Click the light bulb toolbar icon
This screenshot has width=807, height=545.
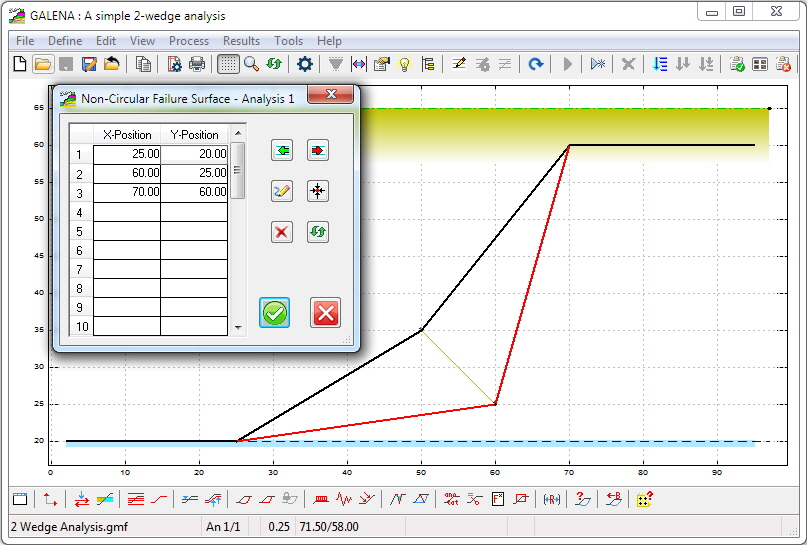[x=405, y=64]
